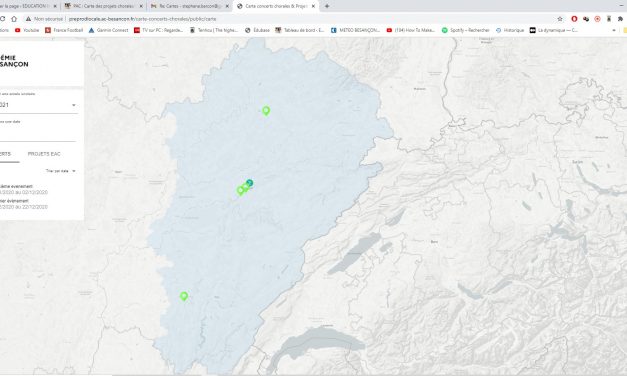Bookmark this page with the star icon

coord(560,19)
